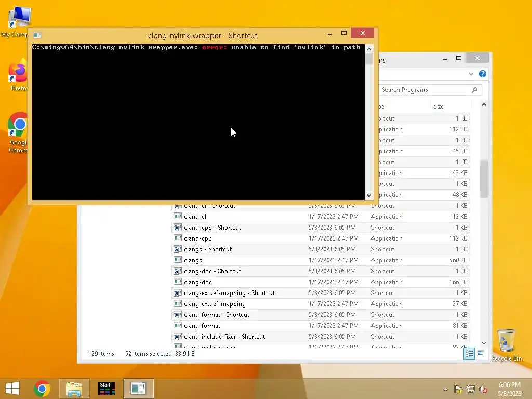Select the clang-cl date 1/17/2023 2:47 PM

(334, 217)
